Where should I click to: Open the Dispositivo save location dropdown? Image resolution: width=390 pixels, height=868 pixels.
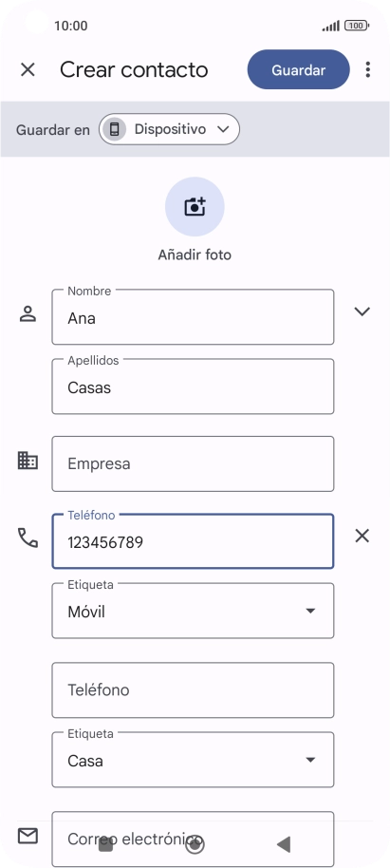(x=169, y=129)
